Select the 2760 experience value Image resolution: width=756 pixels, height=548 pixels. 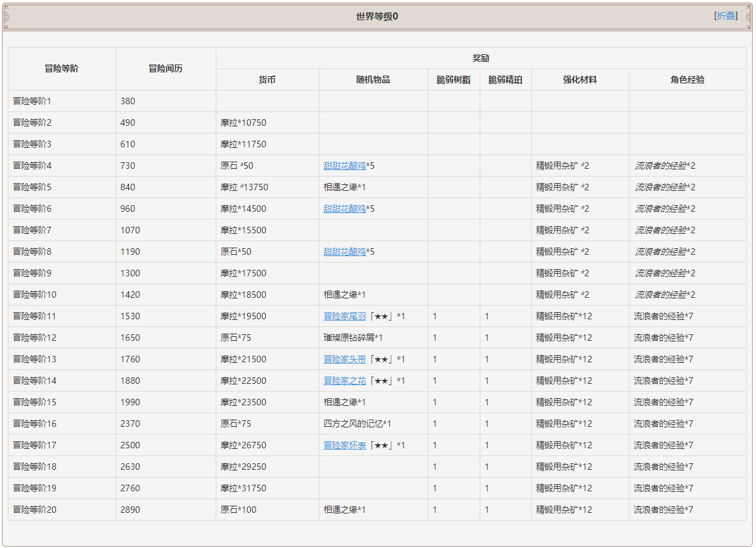coord(130,488)
